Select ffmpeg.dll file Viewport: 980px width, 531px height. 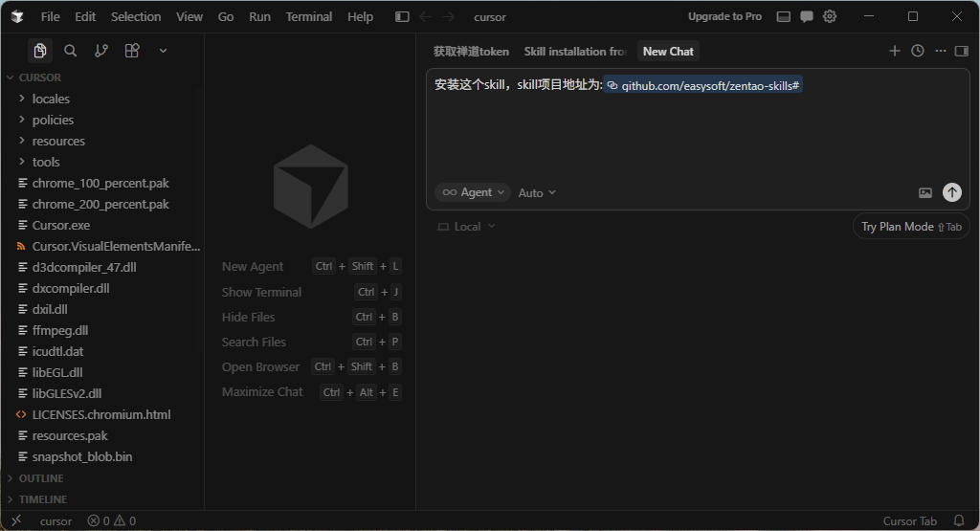pos(101,330)
